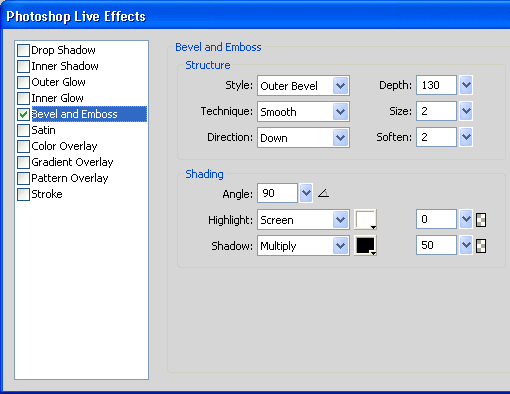Expand the Angle value dropdown arrow
This screenshot has width=510, height=394.
tap(306, 193)
